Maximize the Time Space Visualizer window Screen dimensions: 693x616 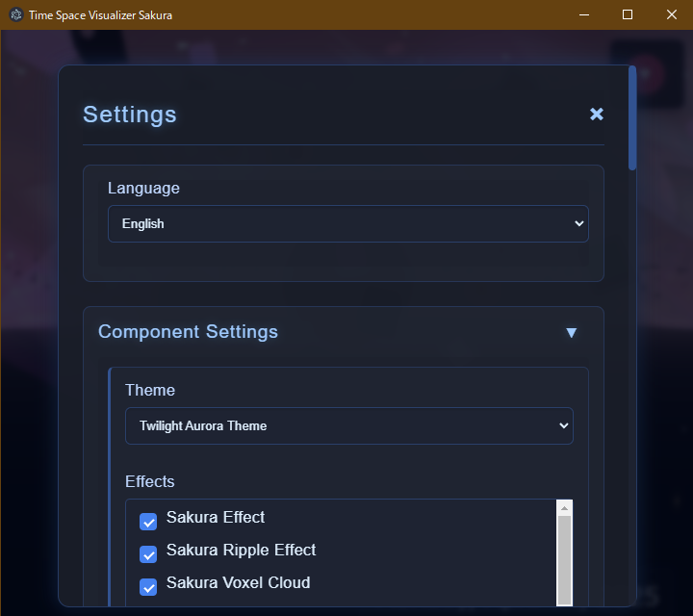click(628, 15)
